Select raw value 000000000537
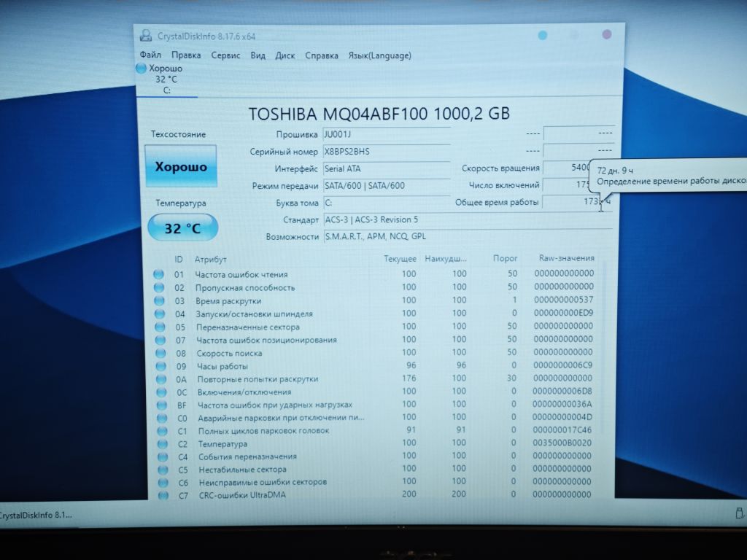This screenshot has width=747, height=560. (564, 300)
